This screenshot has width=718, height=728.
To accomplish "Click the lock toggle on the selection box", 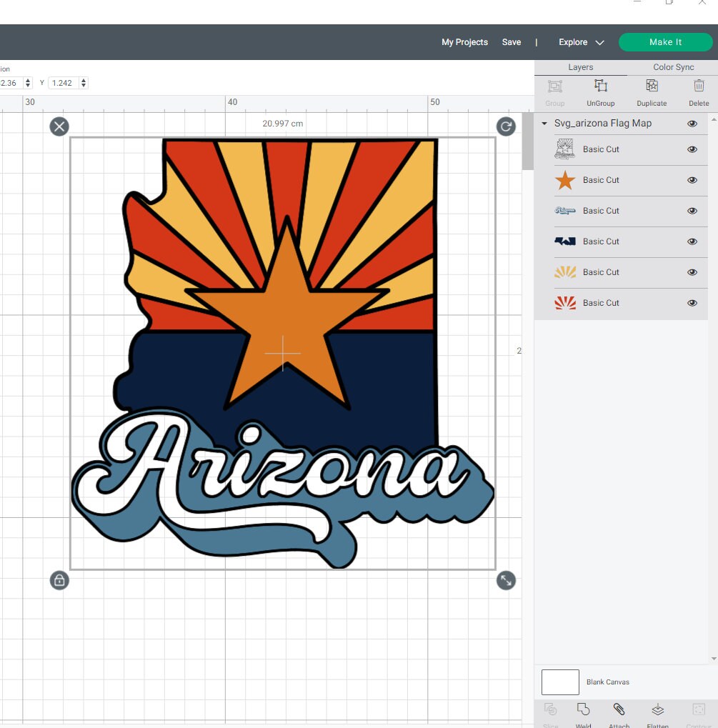I will coord(59,580).
